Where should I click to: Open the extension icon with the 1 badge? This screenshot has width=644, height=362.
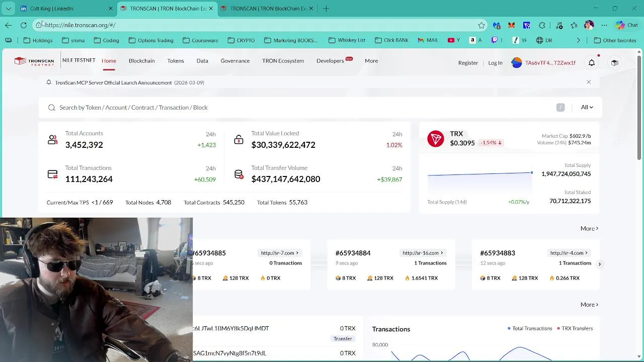[497, 25]
